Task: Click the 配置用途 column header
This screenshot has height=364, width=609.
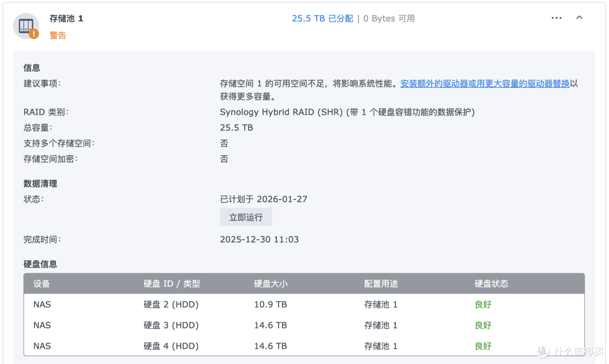Action: pos(381,283)
